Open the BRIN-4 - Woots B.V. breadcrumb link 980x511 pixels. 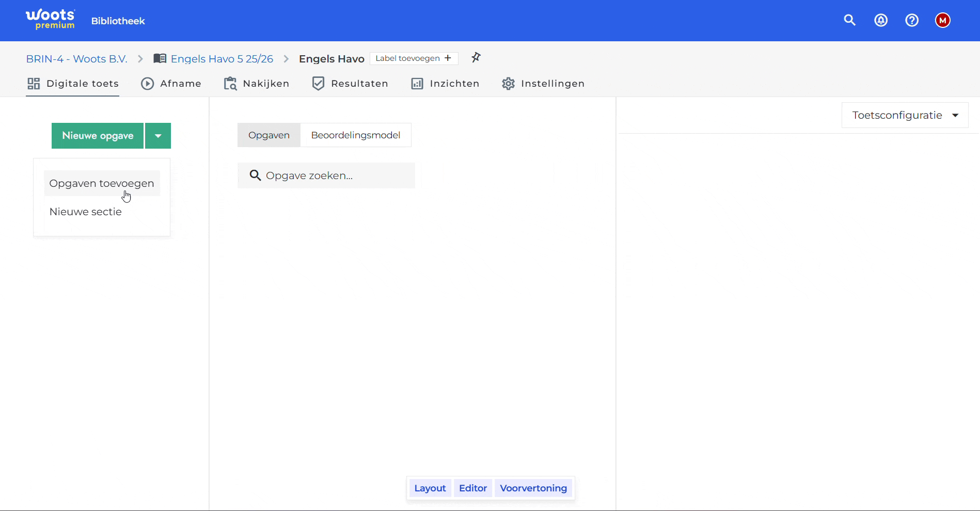[76, 59]
